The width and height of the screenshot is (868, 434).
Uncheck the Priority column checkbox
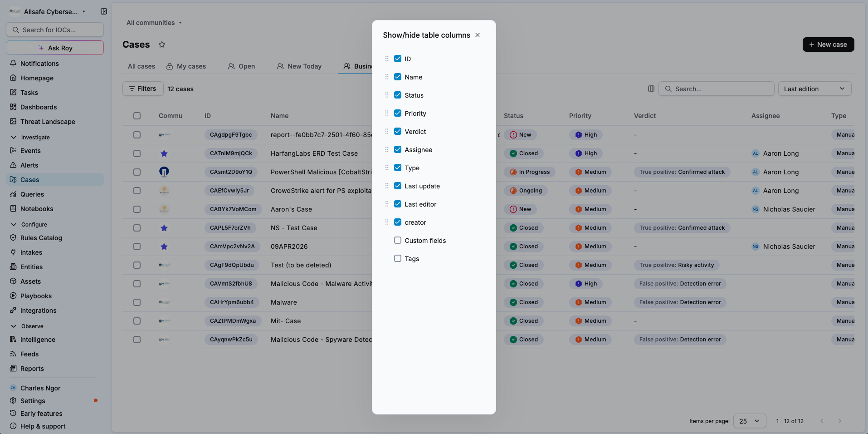[x=398, y=113]
